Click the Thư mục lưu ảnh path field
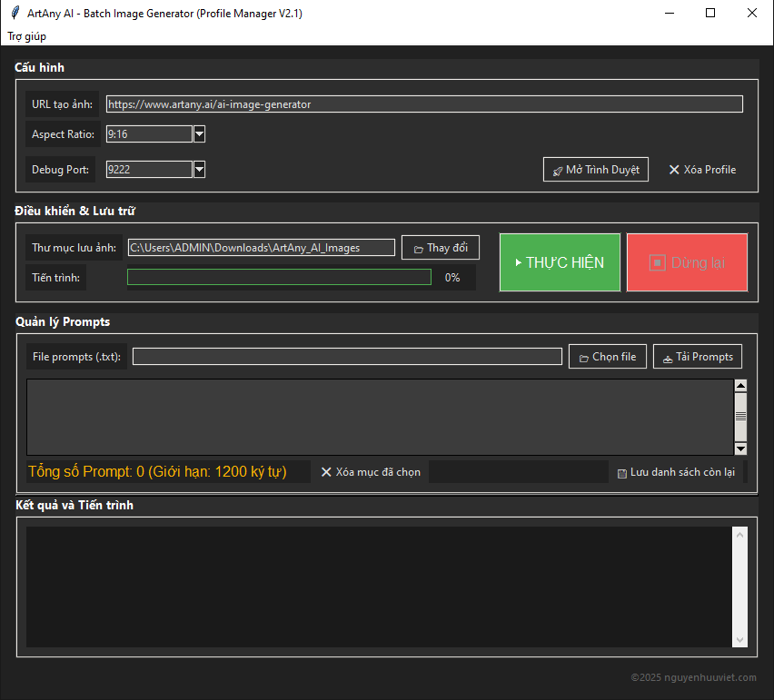The height and width of the screenshot is (700, 774). coord(261,248)
